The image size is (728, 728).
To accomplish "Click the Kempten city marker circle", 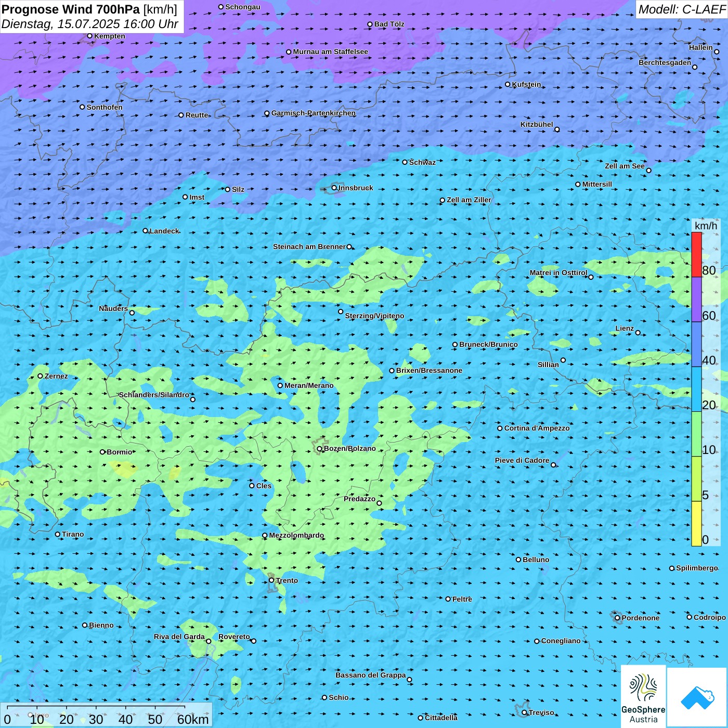I will point(90,36).
